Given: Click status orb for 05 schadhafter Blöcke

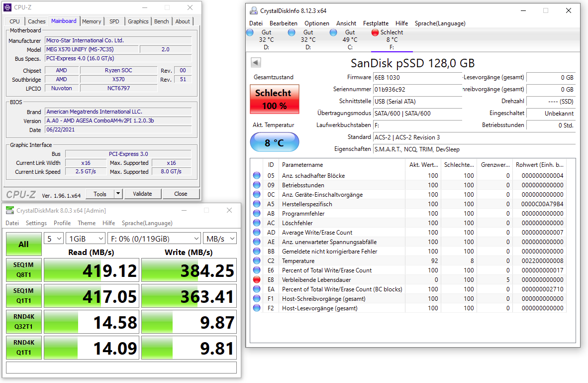Looking at the screenshot, I should click(257, 175).
